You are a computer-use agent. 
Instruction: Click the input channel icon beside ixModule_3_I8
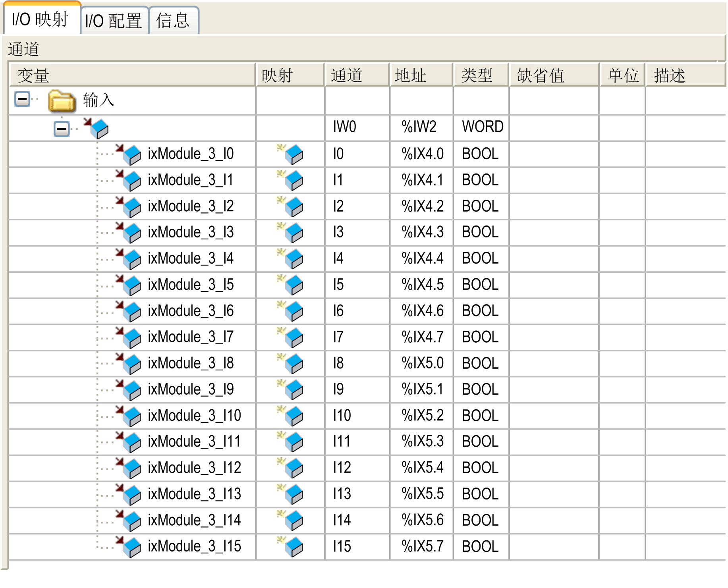pos(129,363)
